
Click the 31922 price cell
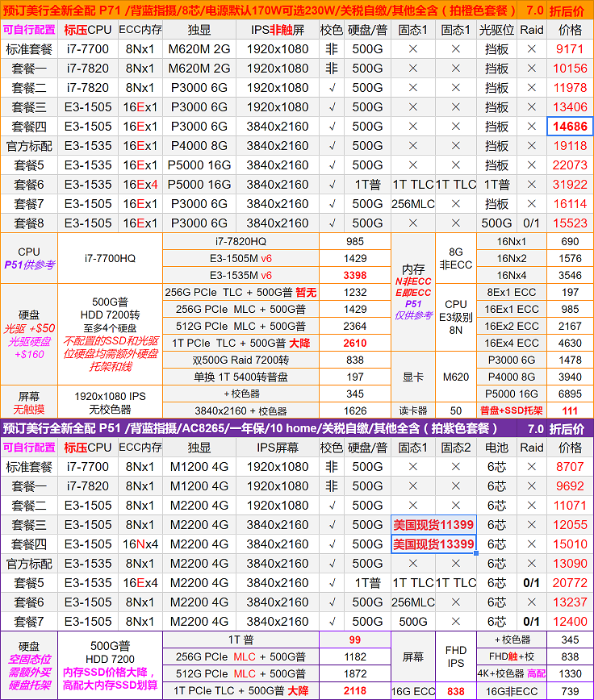pyautogui.click(x=570, y=185)
